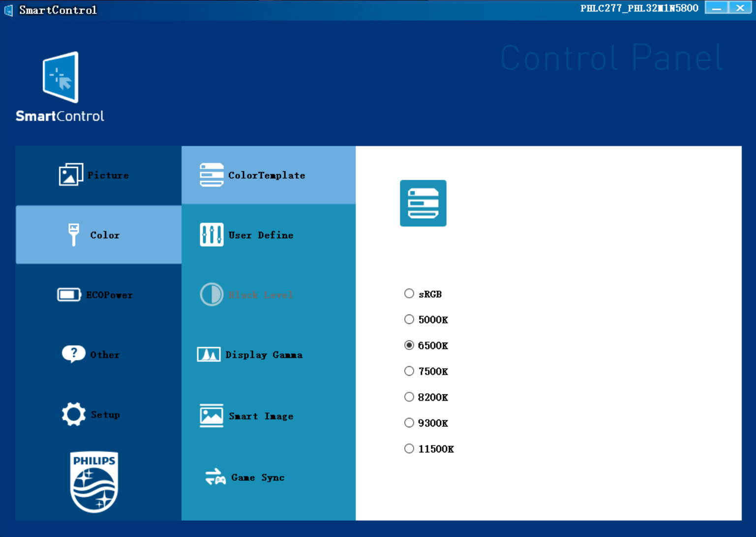Click the Picture section icon
This screenshot has width=756, height=537.
tap(71, 175)
